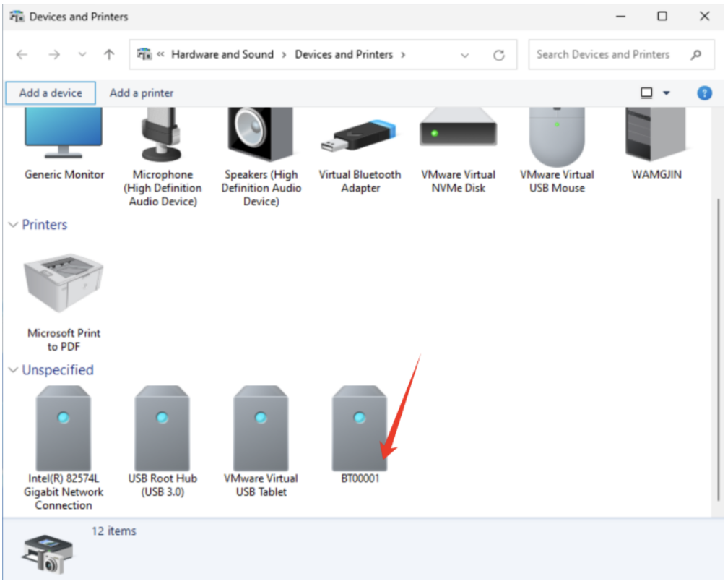Select the VMware Virtual NVMe Disk

coord(459,134)
